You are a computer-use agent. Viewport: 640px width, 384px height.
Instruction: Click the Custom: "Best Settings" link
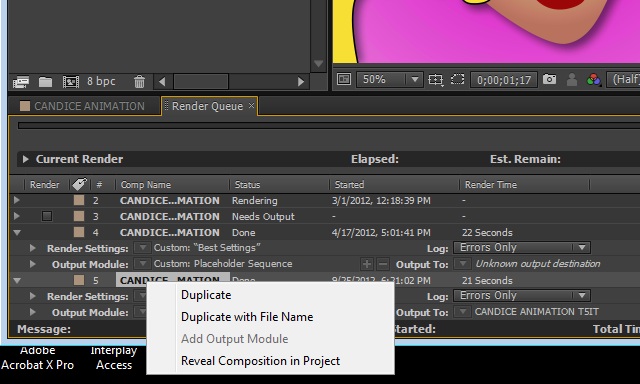(207, 248)
